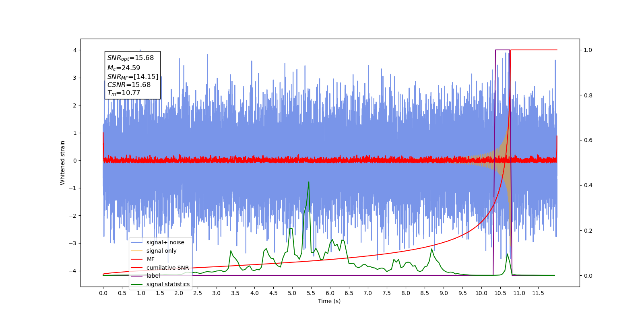Click the x-axis tick label 2.5
Screen dimensions: 644x322
(198, 293)
